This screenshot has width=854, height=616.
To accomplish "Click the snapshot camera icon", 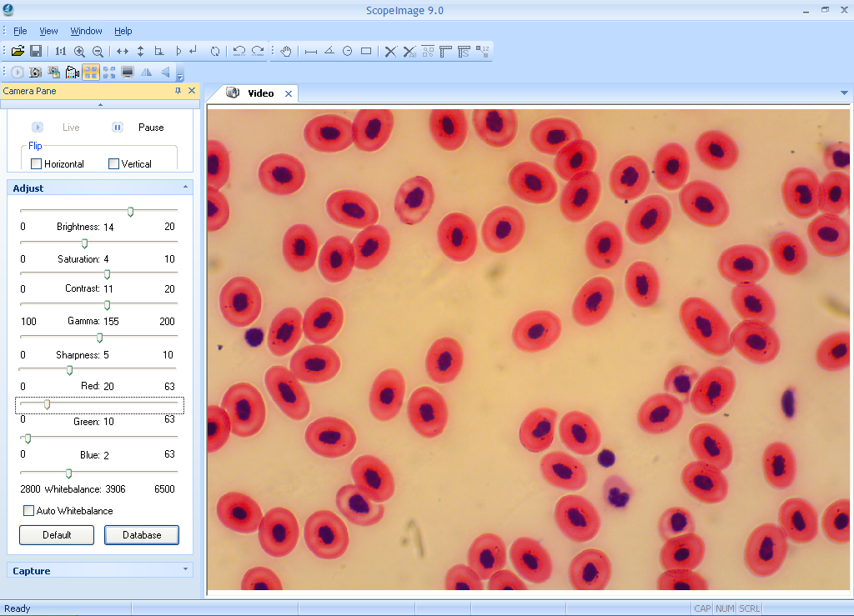I will 35,73.
